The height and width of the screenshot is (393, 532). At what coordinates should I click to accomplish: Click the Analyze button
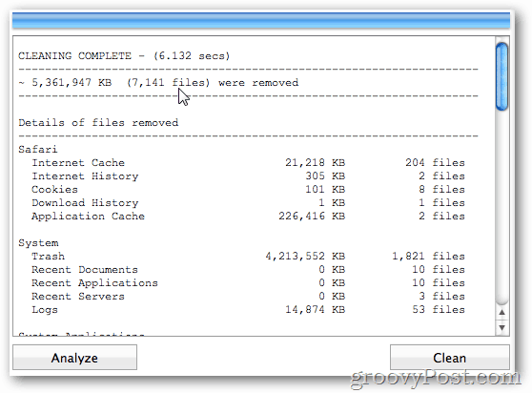pos(74,358)
